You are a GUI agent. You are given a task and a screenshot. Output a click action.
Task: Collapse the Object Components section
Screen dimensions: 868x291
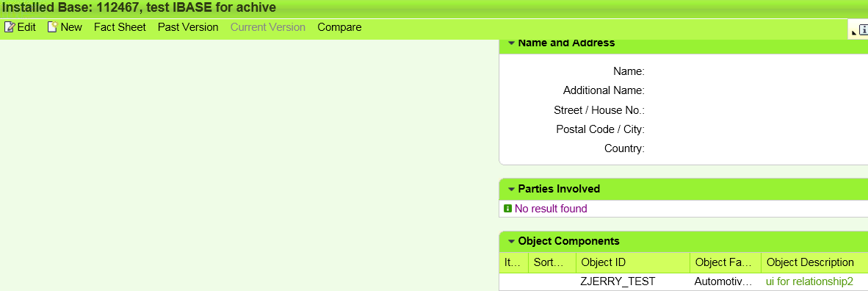click(x=511, y=242)
